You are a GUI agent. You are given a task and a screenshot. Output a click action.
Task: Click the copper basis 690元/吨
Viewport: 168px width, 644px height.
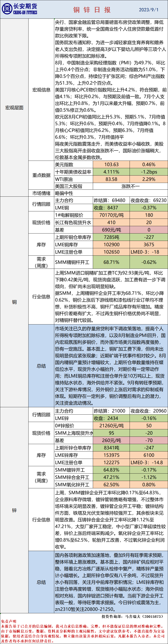coord(111,230)
